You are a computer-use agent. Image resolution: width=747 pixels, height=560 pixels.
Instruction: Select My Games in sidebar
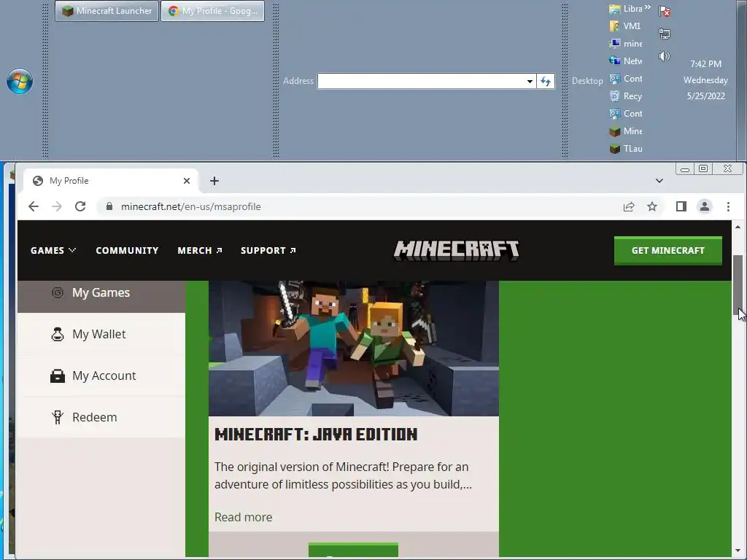click(101, 295)
